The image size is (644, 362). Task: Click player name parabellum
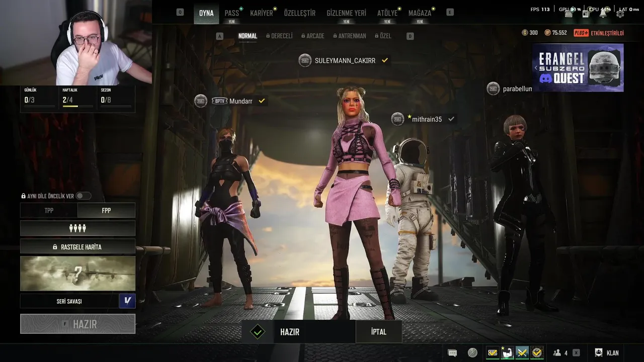(517, 89)
